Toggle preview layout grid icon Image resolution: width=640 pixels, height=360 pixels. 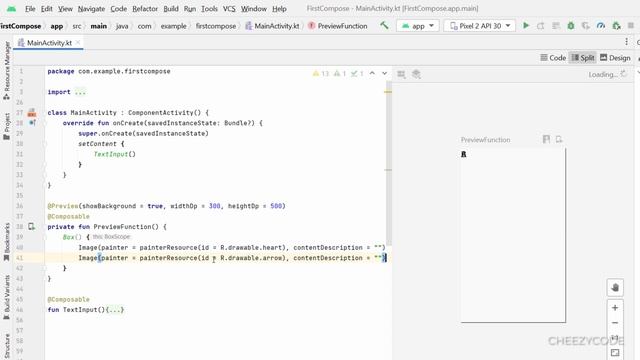402,74
